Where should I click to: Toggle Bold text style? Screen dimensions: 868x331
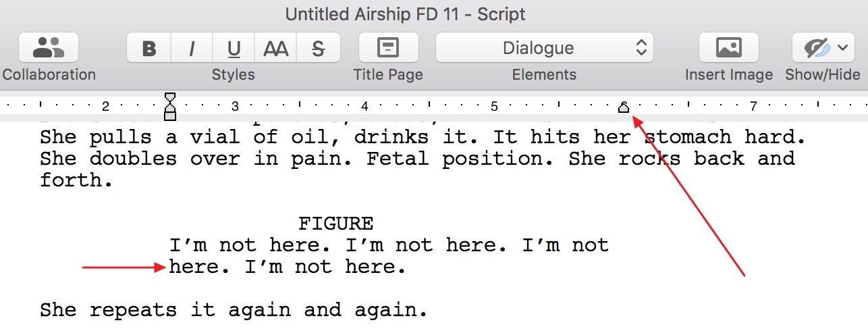coord(149,48)
